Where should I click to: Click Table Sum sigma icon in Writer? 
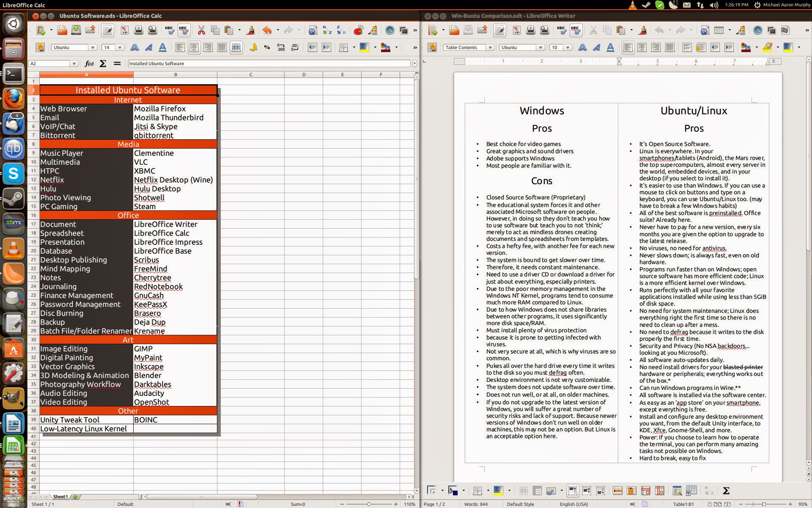726,491
